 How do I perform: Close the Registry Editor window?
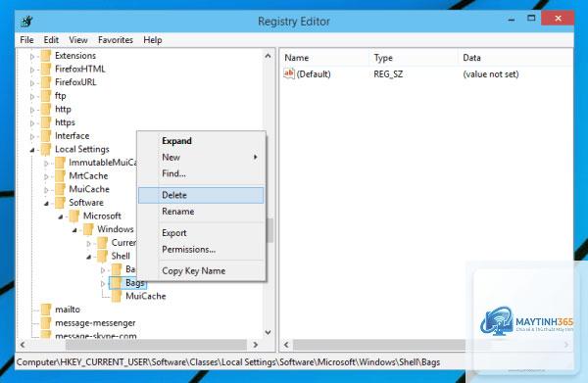tap(558, 18)
